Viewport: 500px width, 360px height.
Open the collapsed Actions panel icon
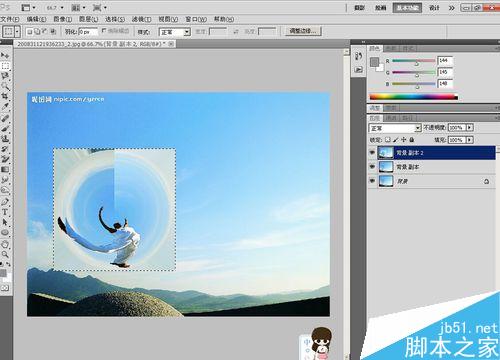(x=359, y=69)
